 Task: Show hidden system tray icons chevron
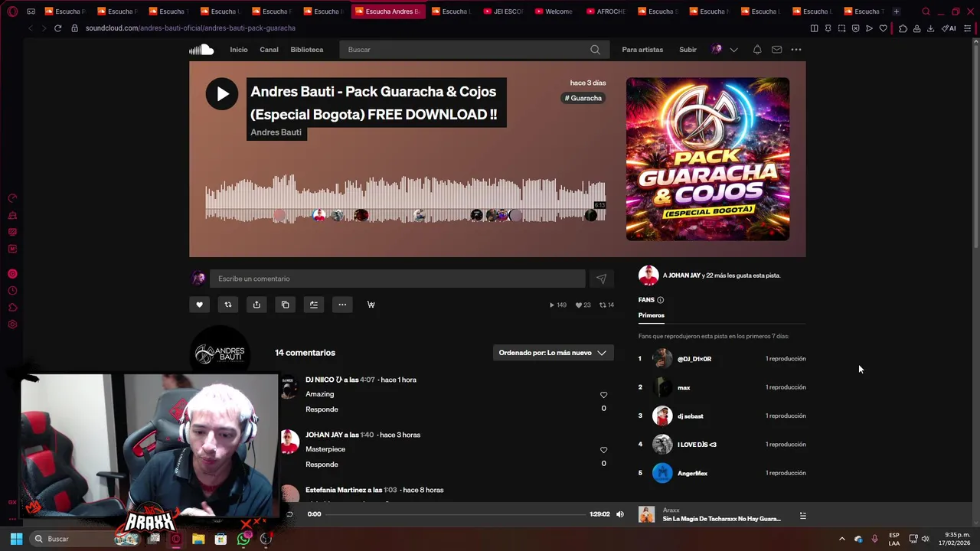click(841, 539)
